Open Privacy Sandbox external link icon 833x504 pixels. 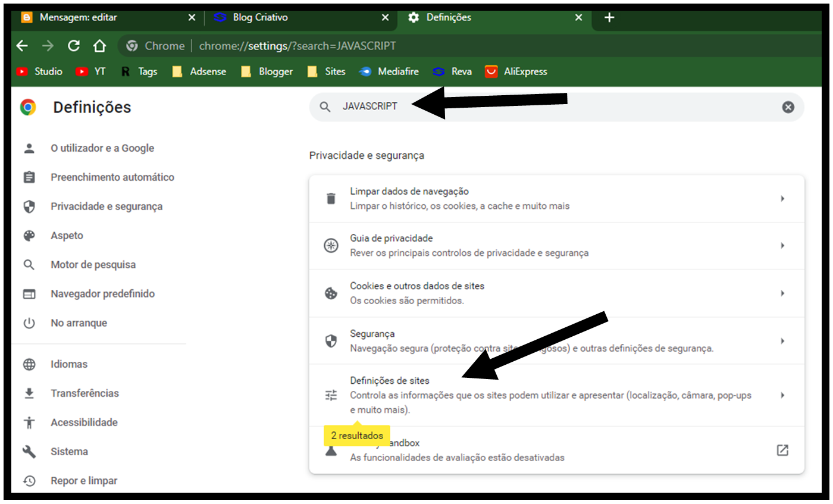coord(782,450)
